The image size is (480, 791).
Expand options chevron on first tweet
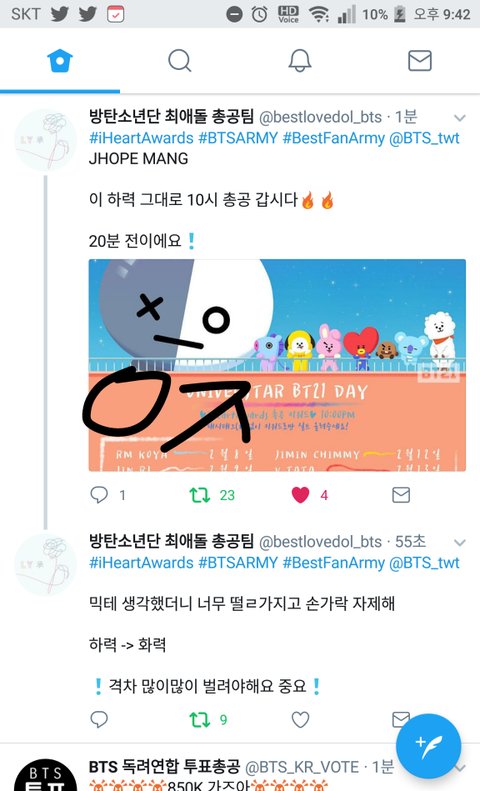[x=459, y=118]
